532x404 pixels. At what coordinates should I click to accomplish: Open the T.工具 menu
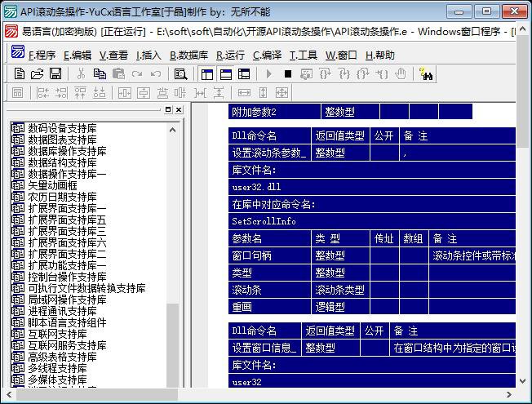tap(304, 55)
